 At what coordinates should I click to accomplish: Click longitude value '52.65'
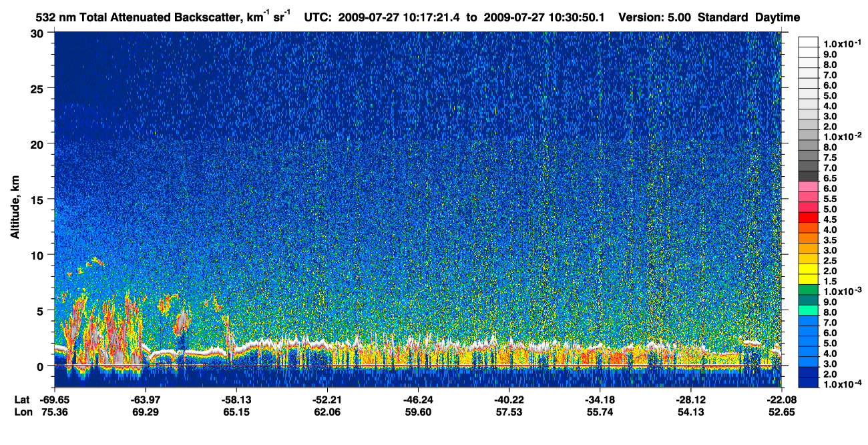click(x=781, y=413)
